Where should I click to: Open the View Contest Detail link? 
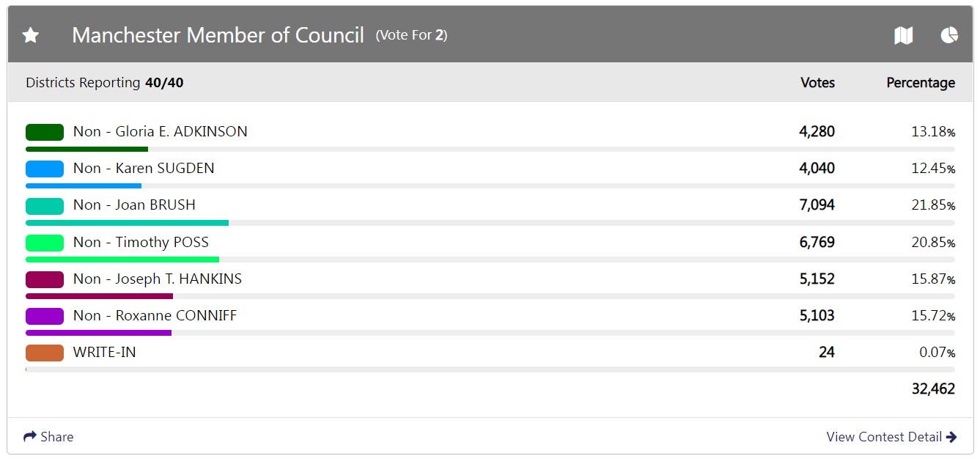click(883, 437)
